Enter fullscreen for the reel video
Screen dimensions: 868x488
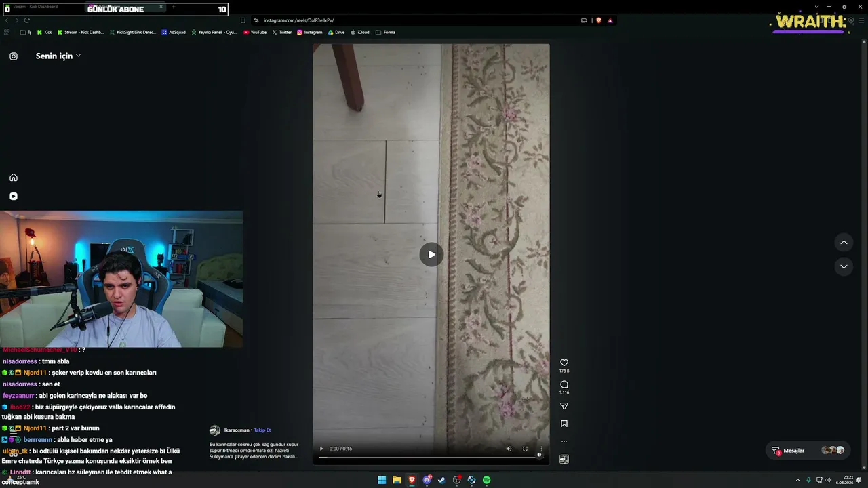click(x=525, y=449)
